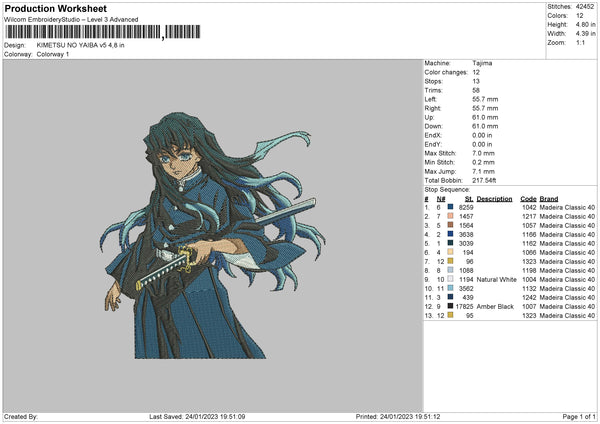Choose the stop 7 gold swatch

[450, 261]
